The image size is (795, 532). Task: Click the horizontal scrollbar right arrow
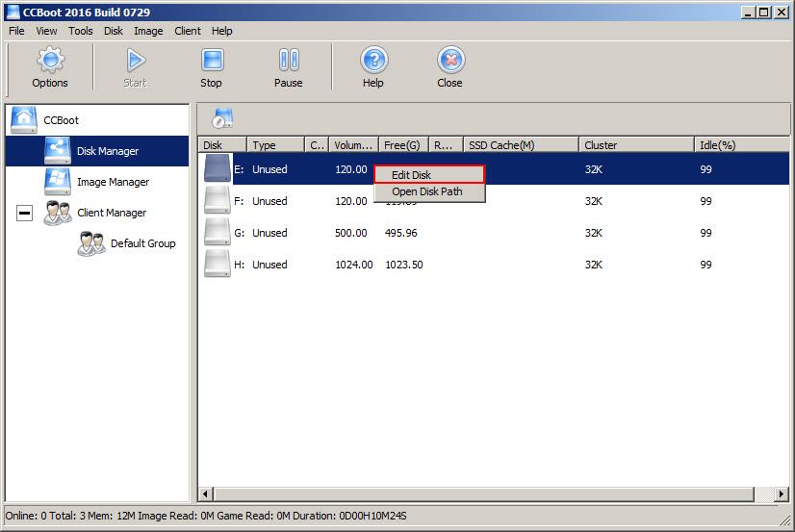(x=782, y=494)
